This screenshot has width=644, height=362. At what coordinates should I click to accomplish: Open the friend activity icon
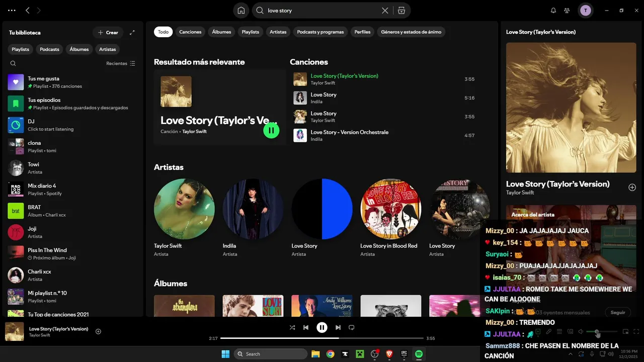567,10
